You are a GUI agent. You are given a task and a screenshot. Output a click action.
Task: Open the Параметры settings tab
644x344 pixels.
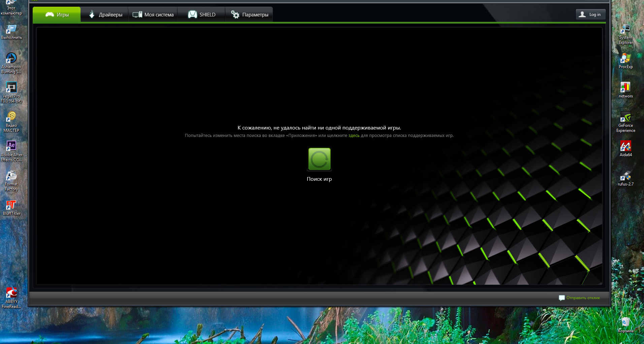coord(249,15)
